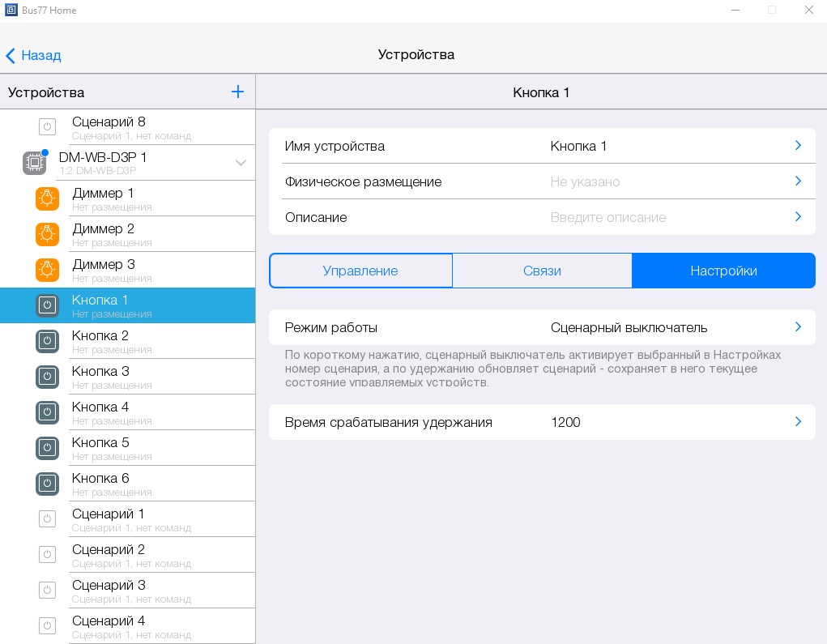Go back using the Назад button
This screenshot has height=644, width=827.
[x=34, y=55]
